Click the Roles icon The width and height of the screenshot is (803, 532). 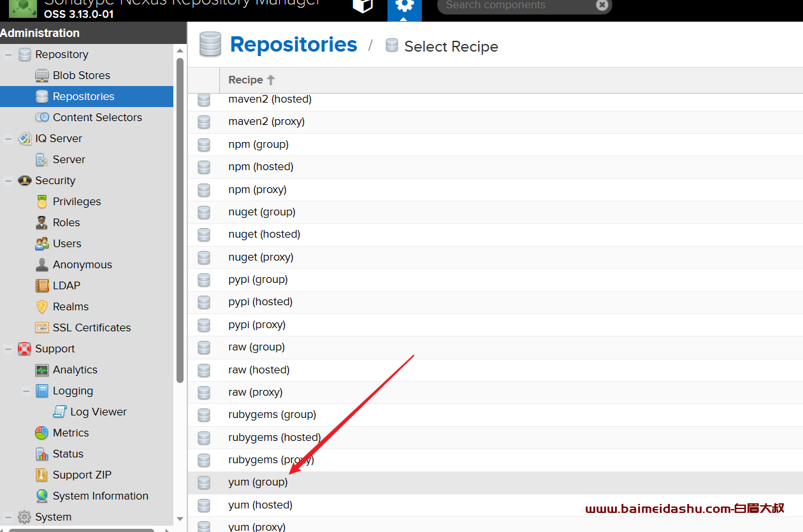pos(42,222)
